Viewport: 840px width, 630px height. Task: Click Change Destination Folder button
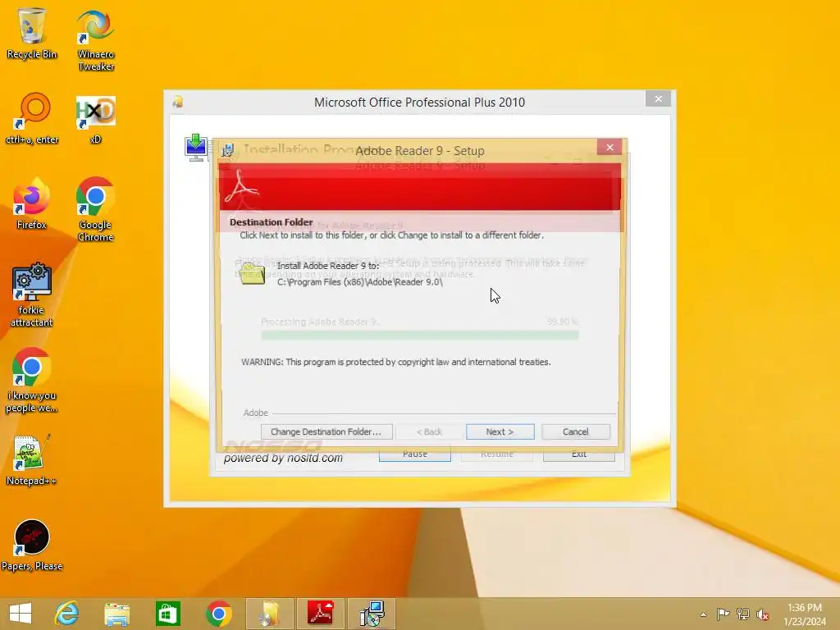click(326, 431)
